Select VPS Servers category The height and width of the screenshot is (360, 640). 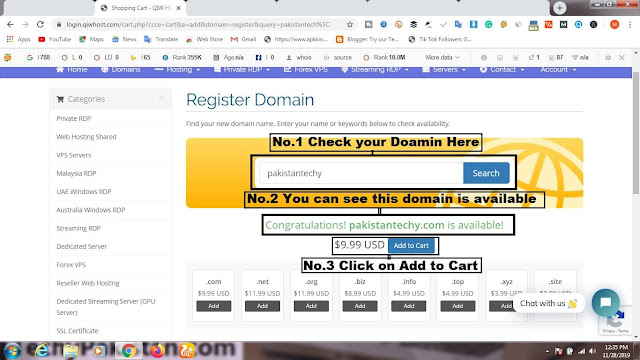[x=74, y=155]
